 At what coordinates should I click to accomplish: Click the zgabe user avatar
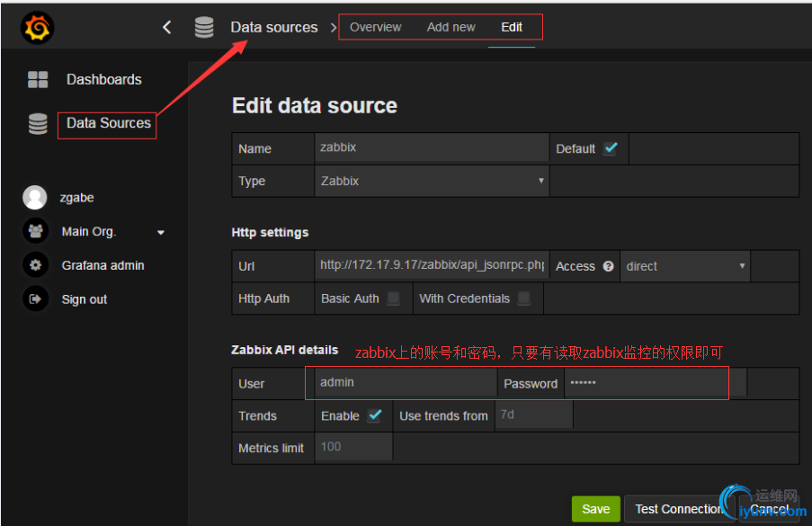coord(35,197)
